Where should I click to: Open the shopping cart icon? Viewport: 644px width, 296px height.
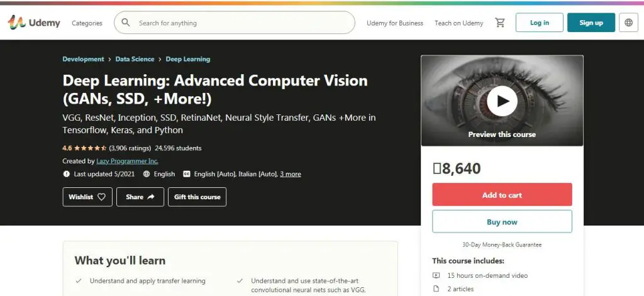(500, 23)
